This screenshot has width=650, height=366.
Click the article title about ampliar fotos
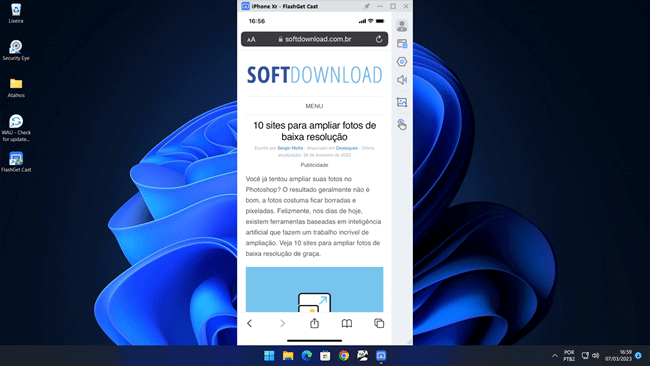[314, 131]
